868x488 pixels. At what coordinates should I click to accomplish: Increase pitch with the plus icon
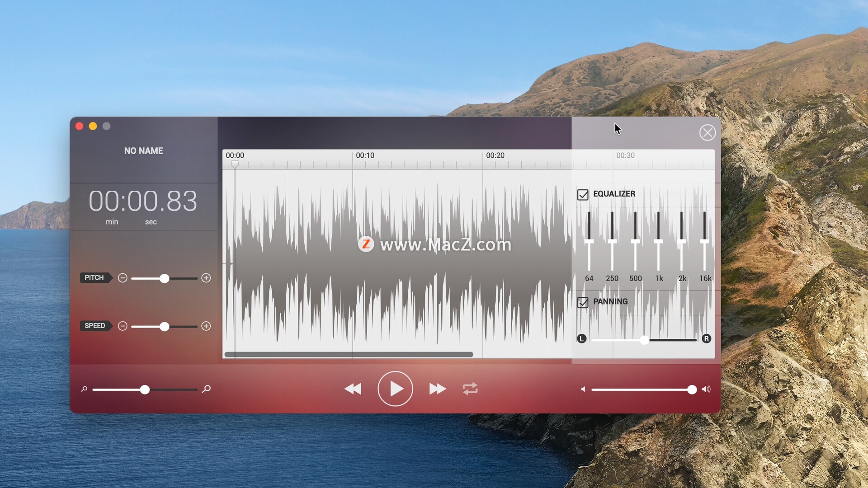tap(206, 278)
